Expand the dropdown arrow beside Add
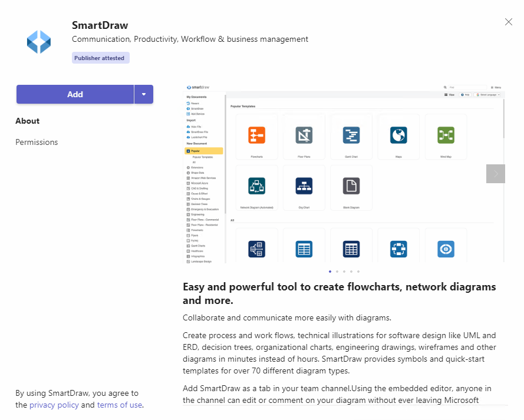The height and width of the screenshot is (420, 524). tap(144, 94)
